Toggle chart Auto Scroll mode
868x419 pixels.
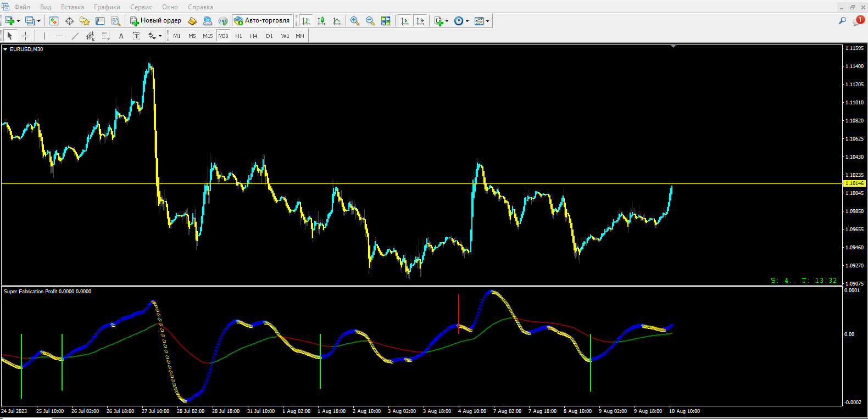pyautogui.click(x=405, y=21)
